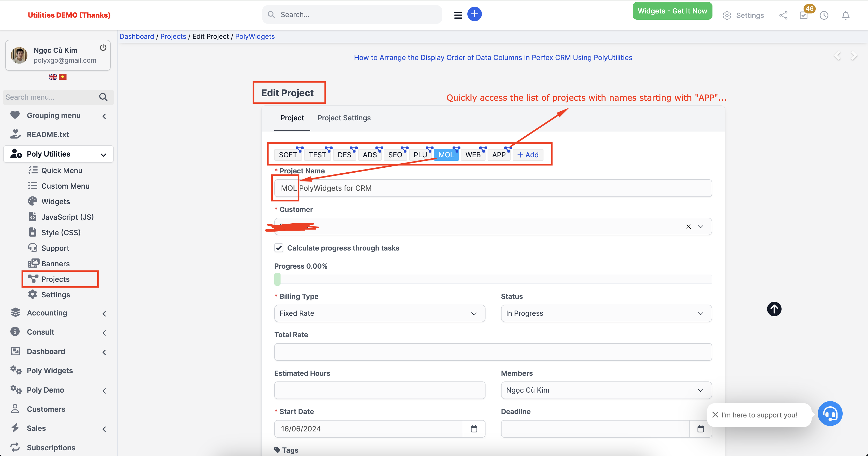Switch to the Project Settings tab
The height and width of the screenshot is (456, 868).
coord(344,117)
